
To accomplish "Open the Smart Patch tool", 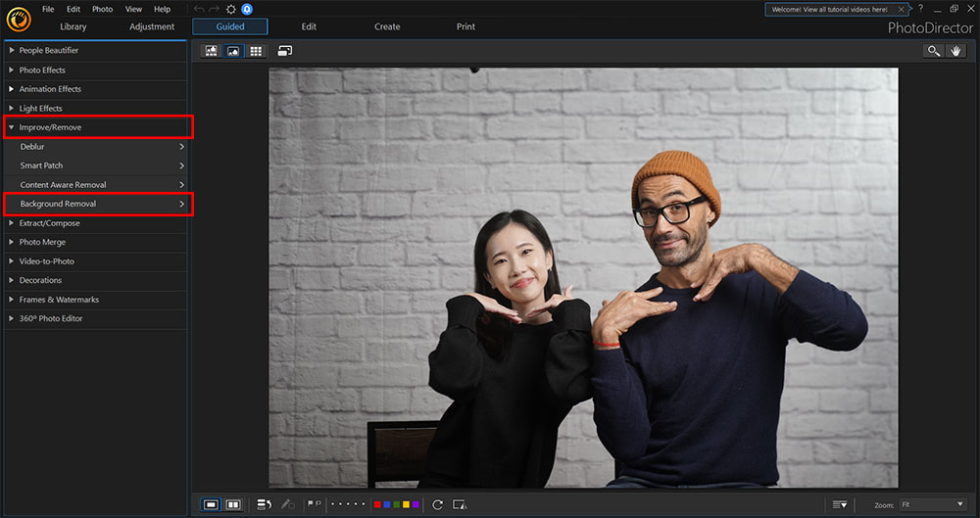I will [x=96, y=165].
